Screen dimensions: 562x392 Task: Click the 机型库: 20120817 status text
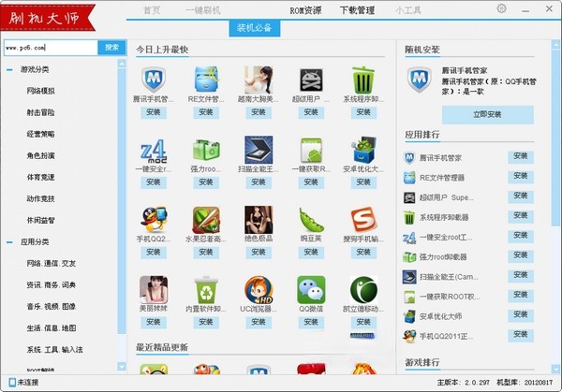[x=525, y=383]
